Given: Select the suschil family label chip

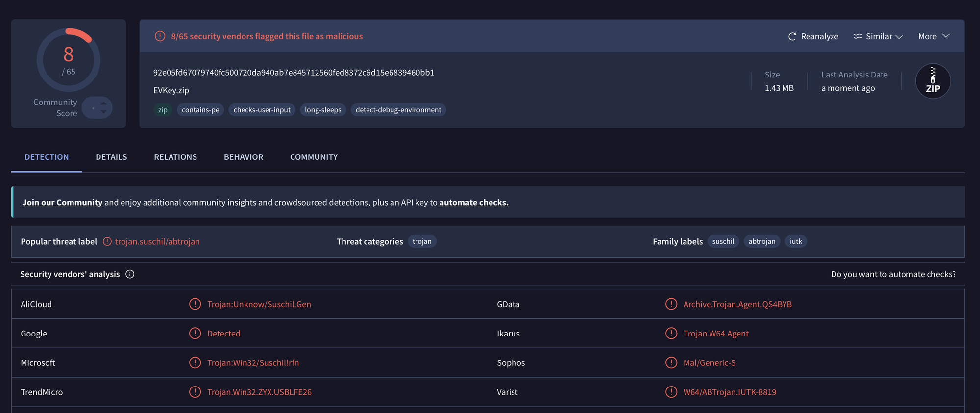Looking at the screenshot, I should (723, 241).
